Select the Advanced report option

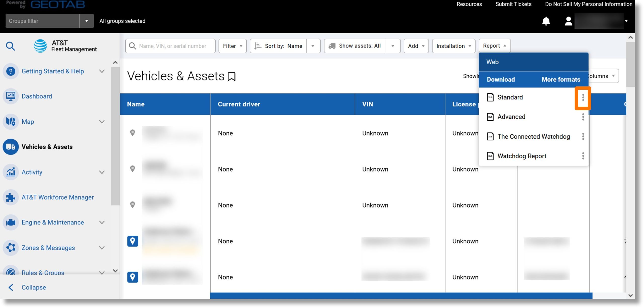510,117
